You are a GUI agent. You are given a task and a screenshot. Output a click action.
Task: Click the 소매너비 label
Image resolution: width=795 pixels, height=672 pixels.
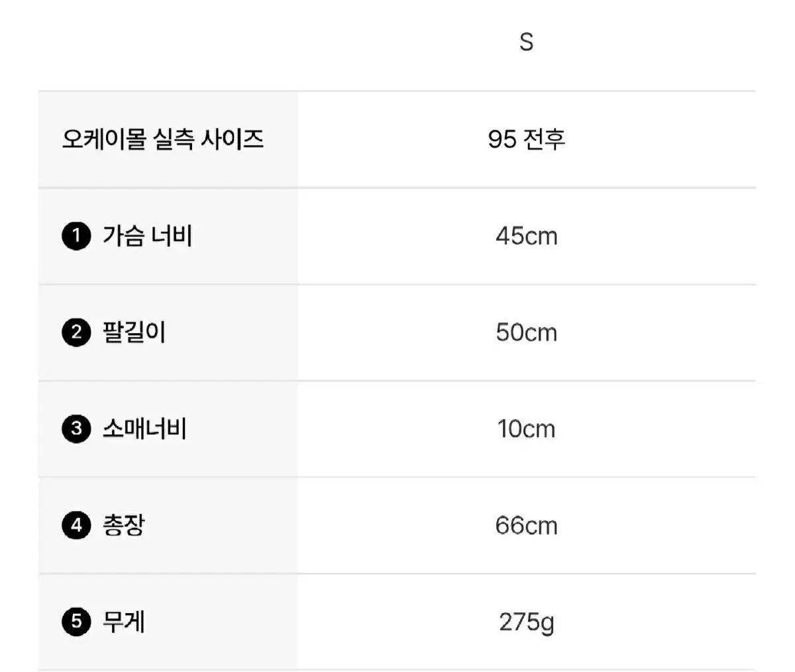click(144, 429)
